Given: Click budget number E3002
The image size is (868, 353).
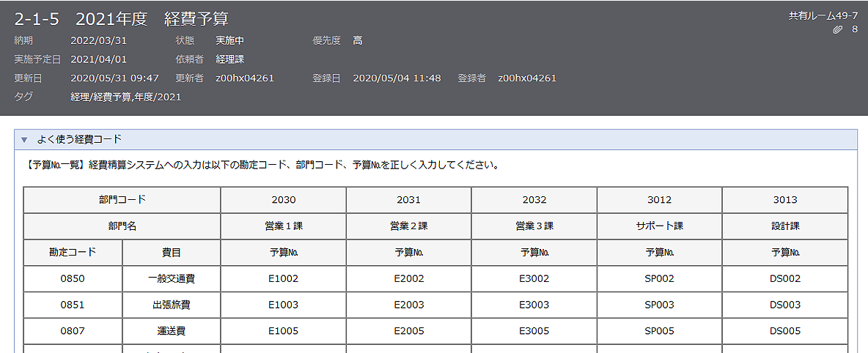Looking at the screenshot, I should (x=534, y=279).
